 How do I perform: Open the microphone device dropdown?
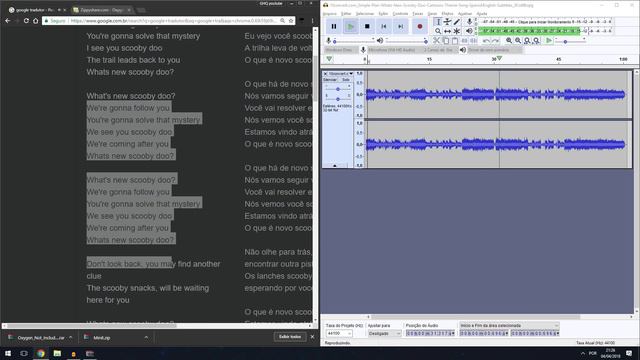tap(393, 50)
